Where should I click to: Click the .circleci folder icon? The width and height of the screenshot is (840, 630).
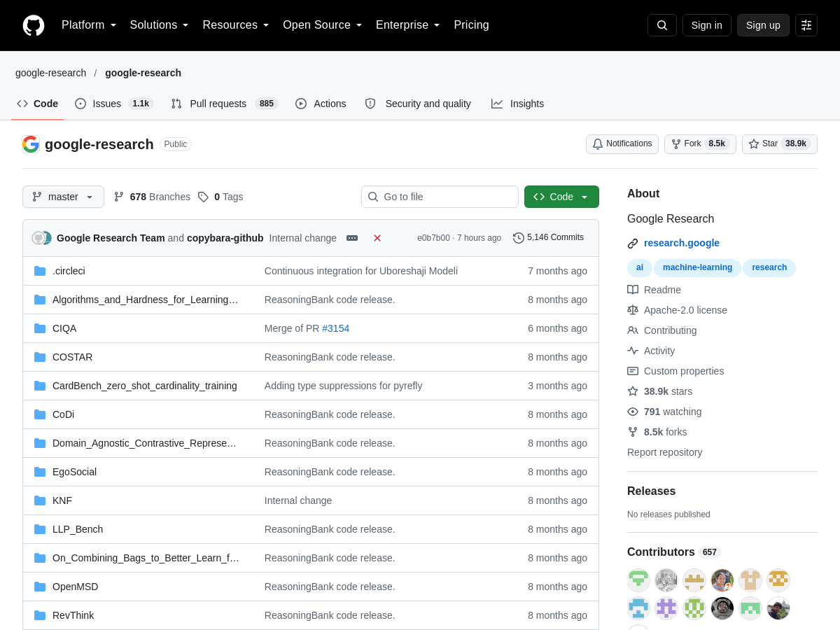tap(40, 271)
